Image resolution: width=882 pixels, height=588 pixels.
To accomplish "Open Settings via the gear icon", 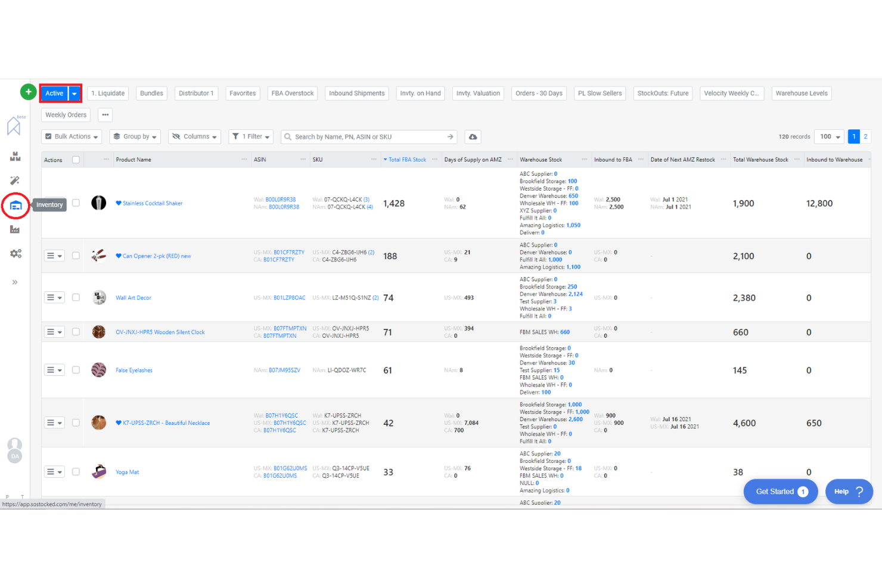I will click(x=15, y=254).
